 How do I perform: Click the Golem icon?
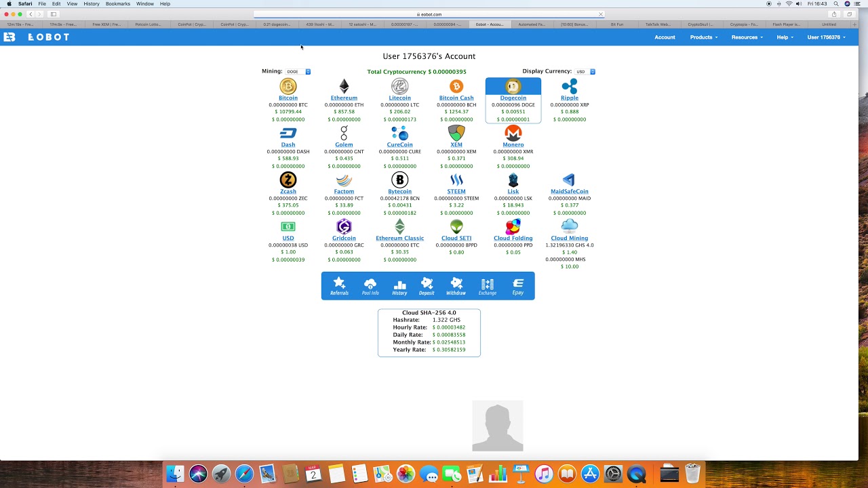[x=344, y=133]
